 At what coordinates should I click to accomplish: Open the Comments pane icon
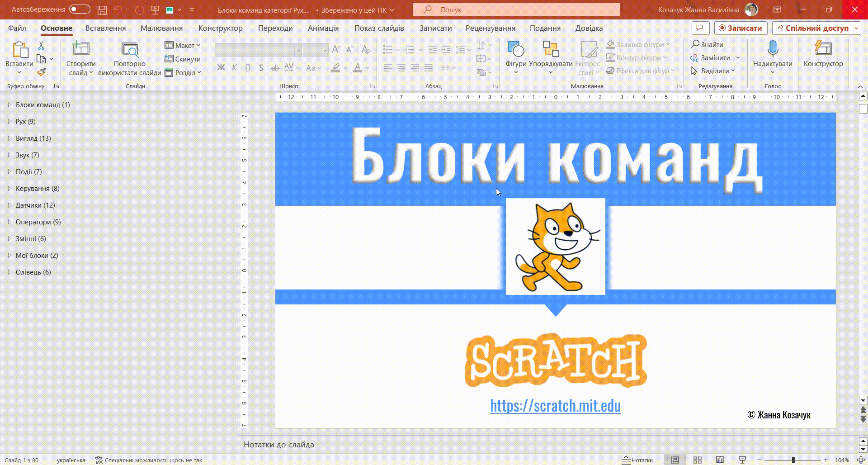point(700,28)
